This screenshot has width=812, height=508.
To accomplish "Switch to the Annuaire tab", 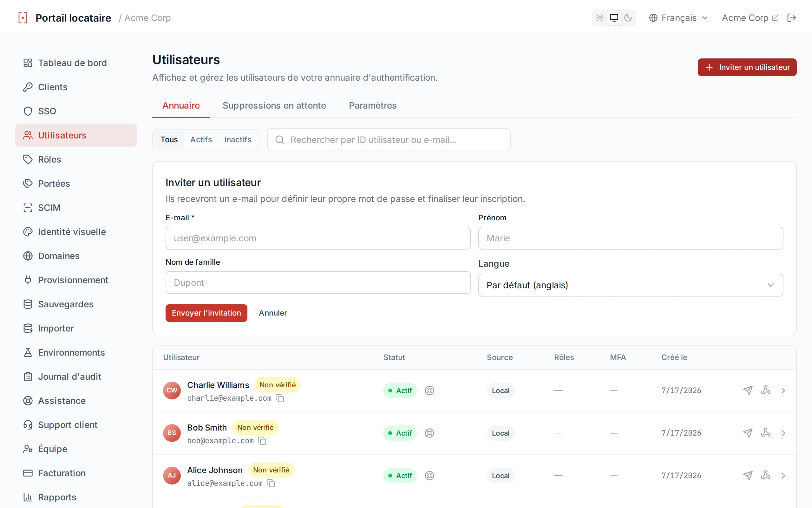I will point(181,105).
